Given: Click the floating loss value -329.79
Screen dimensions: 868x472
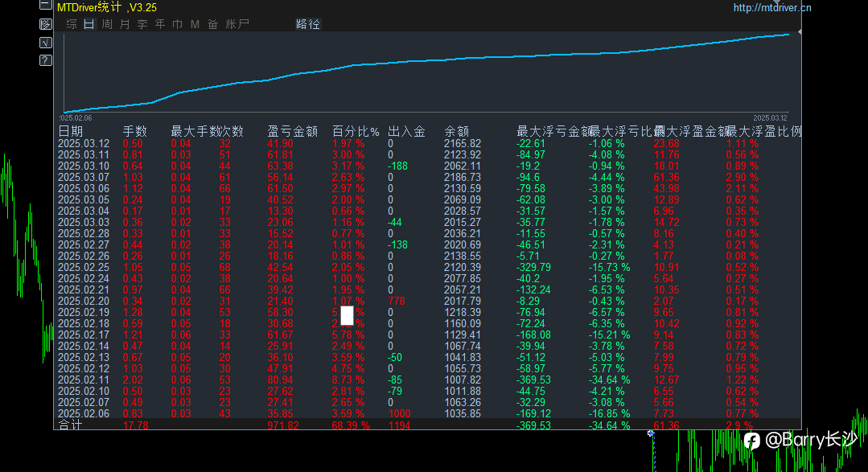Looking at the screenshot, I should click(x=533, y=267).
